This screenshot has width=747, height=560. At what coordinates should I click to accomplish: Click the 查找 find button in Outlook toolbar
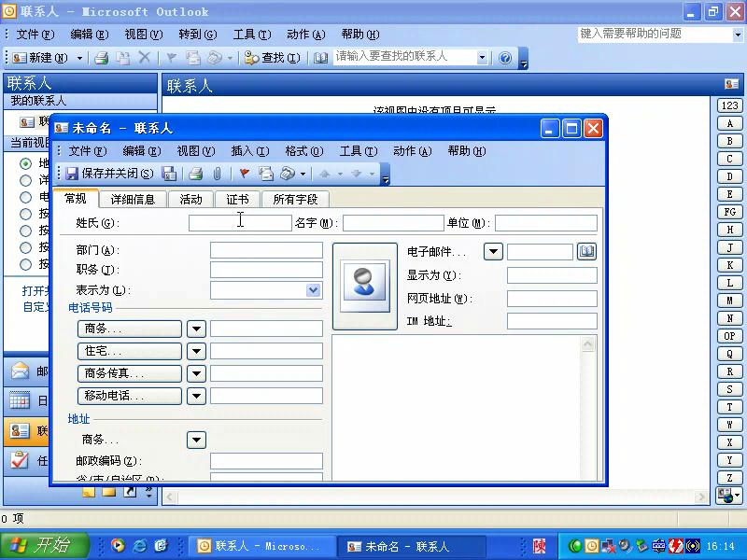[x=272, y=58]
